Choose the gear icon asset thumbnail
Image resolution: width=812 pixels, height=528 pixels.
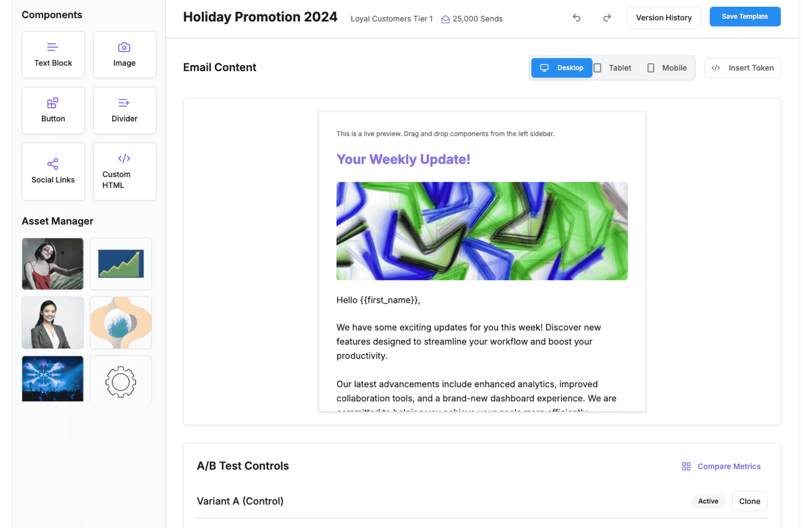tap(121, 379)
